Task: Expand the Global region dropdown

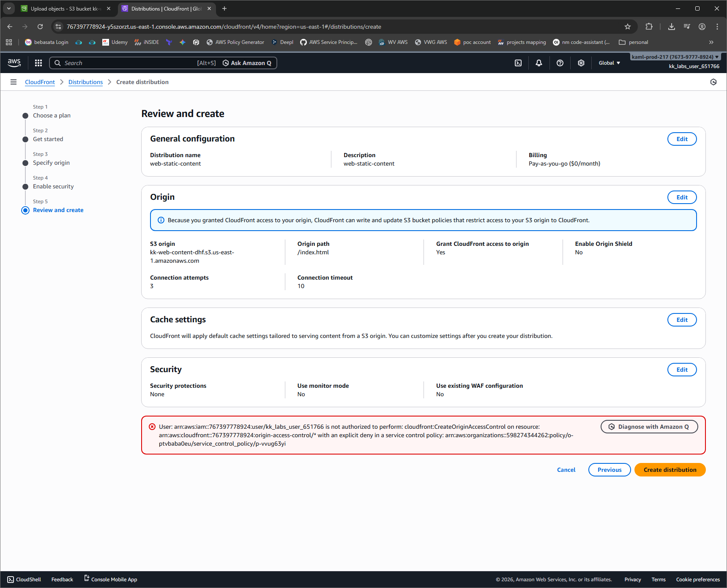Action: click(x=609, y=63)
